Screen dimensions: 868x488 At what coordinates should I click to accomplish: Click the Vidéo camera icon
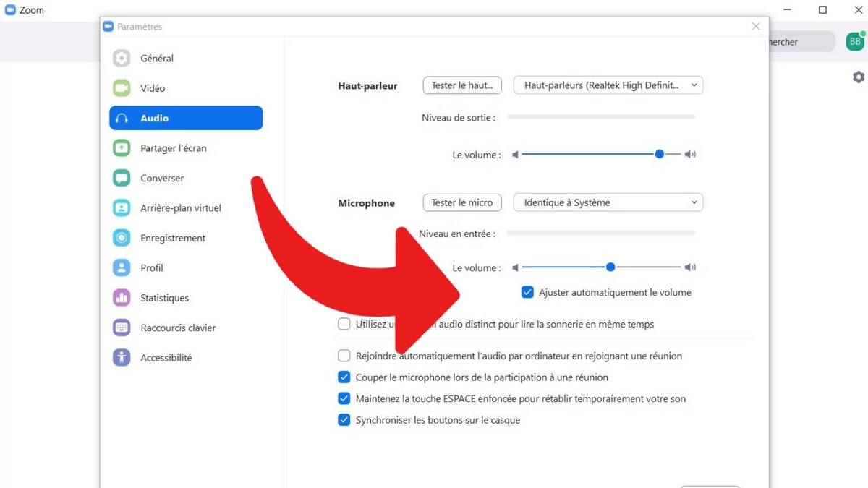(122, 88)
